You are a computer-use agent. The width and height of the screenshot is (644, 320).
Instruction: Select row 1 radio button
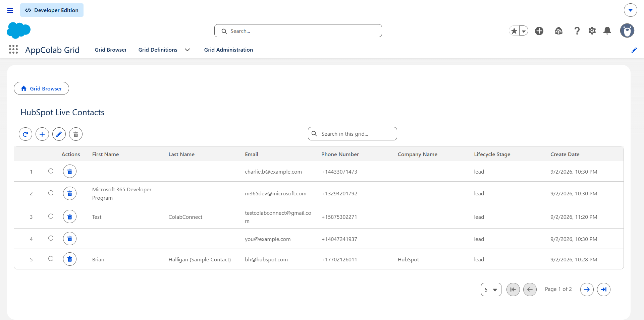pos(51,171)
